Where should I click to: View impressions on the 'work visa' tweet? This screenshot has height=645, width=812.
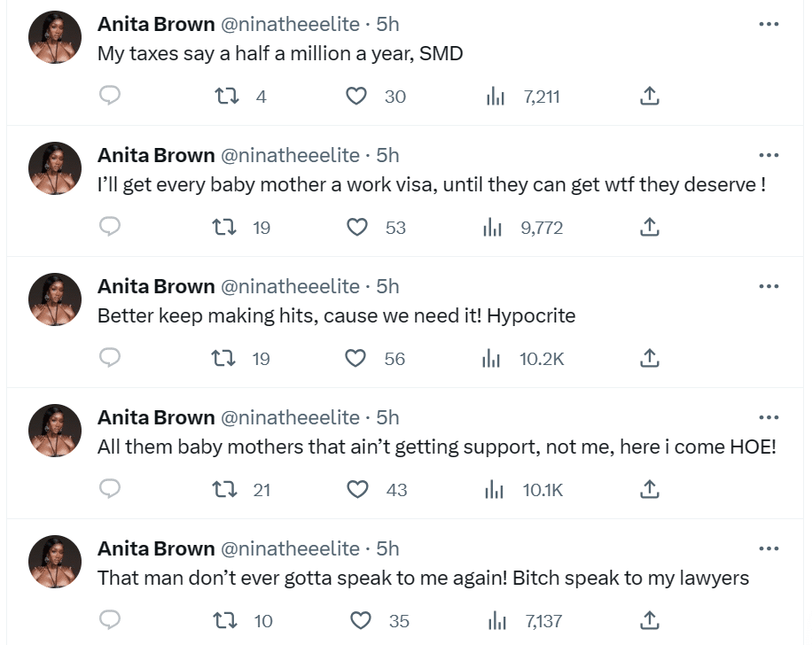496,228
